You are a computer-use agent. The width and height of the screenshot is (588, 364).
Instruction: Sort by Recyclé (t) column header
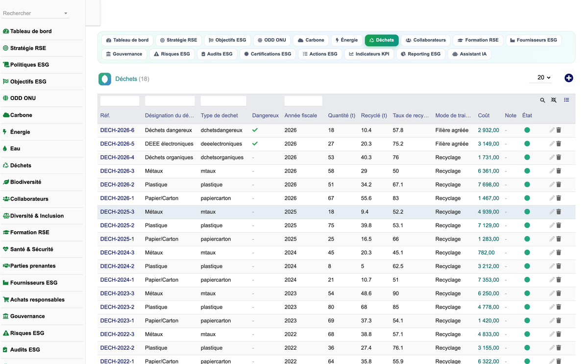click(374, 116)
